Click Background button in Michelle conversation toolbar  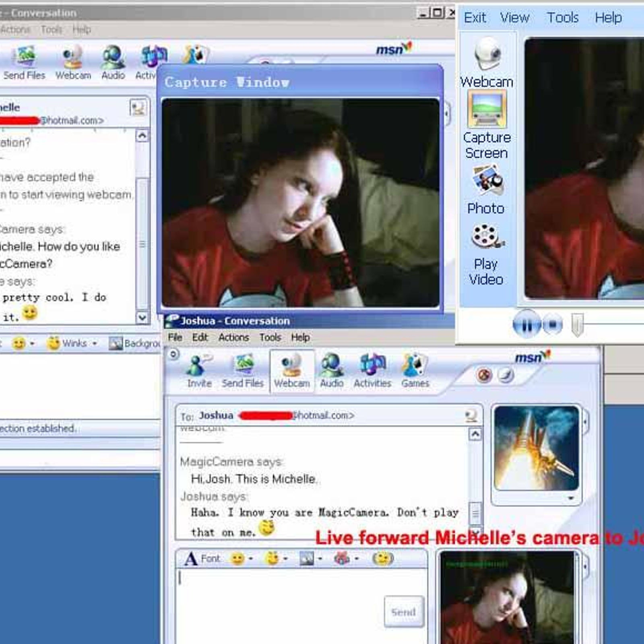pyautogui.click(x=135, y=343)
